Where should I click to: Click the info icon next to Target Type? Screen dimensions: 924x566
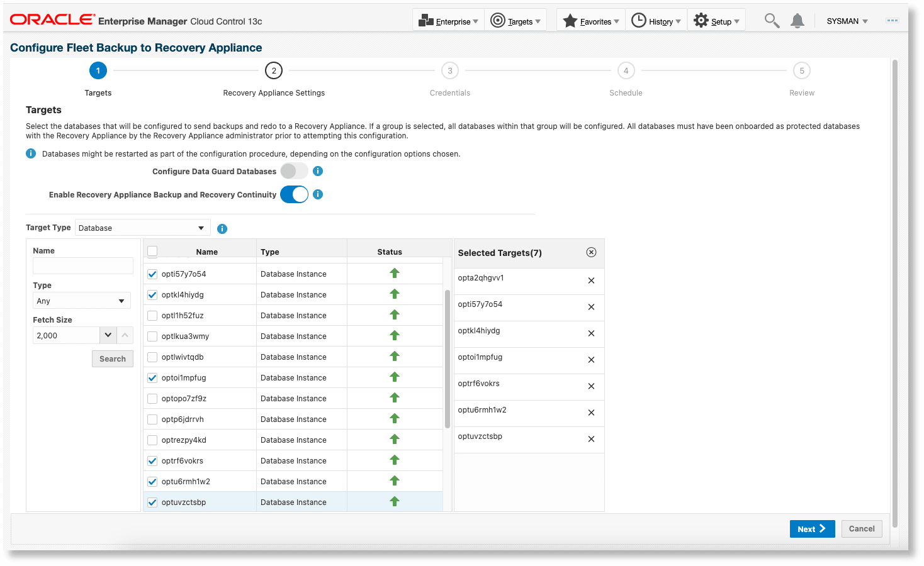(222, 228)
